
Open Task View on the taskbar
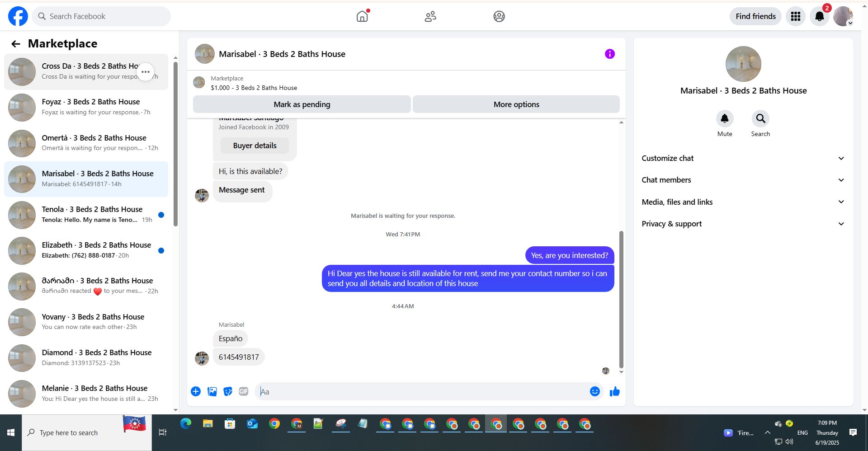163,432
